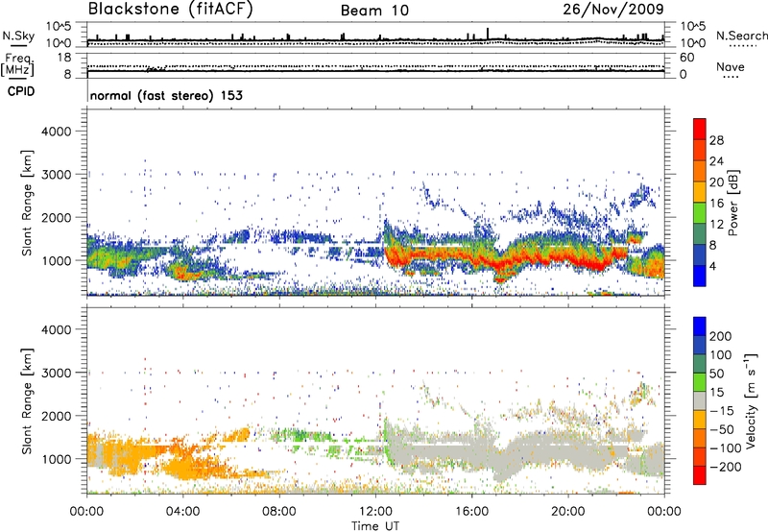The height and width of the screenshot is (532, 768).
Task: Click the 'Velocity [m s-1]' colorbar label
Action: 751,400
